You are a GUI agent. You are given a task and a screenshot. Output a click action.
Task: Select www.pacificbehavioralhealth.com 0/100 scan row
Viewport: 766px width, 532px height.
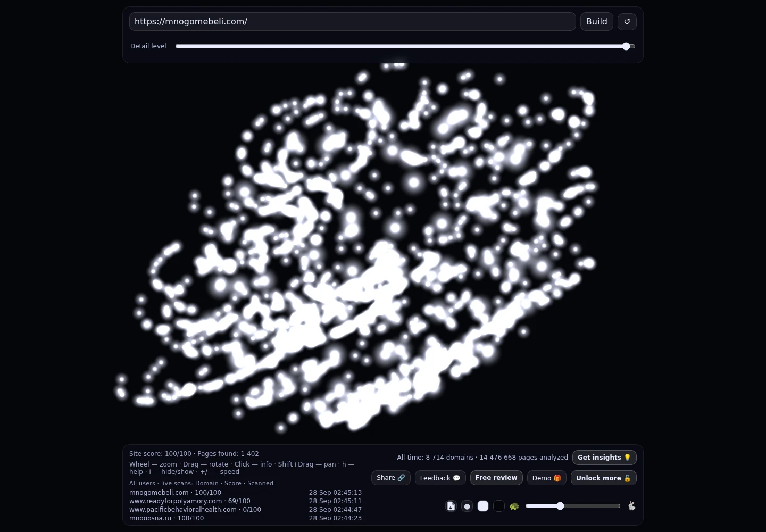[245, 510]
